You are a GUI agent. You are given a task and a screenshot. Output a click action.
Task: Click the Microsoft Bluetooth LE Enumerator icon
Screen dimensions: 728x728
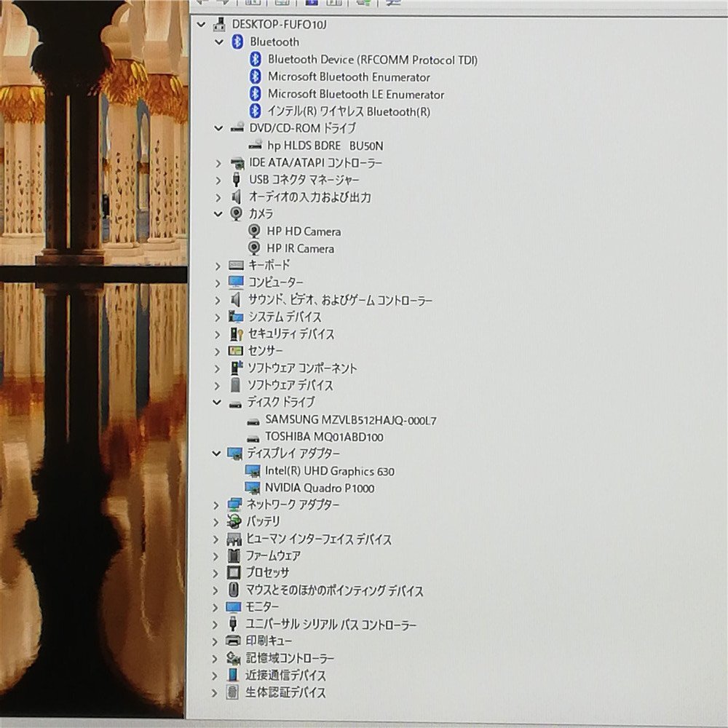pos(255,94)
